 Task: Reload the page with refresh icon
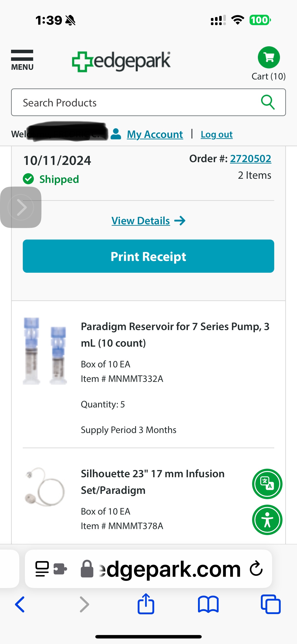click(x=256, y=568)
